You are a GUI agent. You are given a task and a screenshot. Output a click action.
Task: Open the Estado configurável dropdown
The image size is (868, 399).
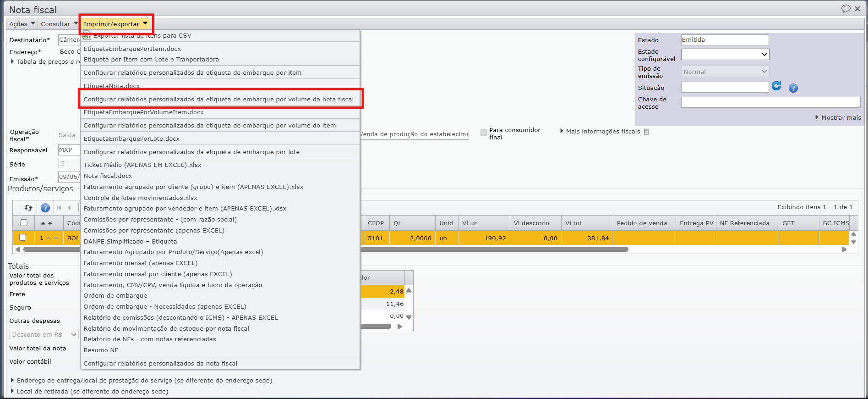725,54
